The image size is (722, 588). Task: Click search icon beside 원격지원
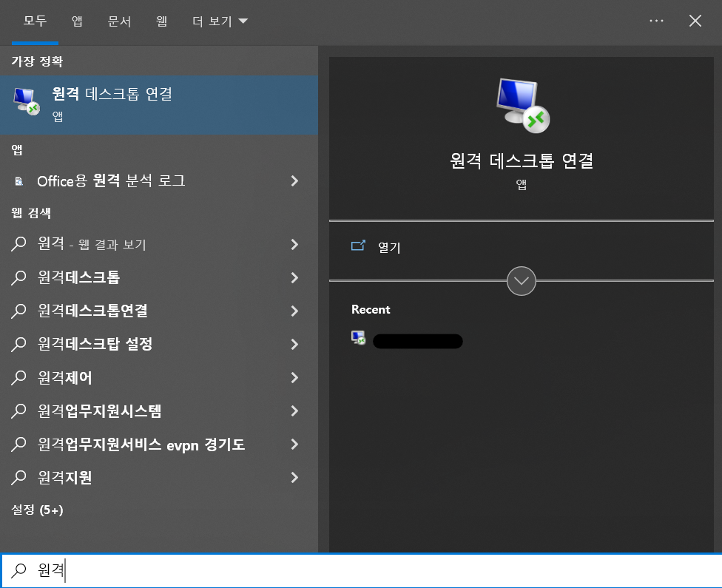pos(18,478)
